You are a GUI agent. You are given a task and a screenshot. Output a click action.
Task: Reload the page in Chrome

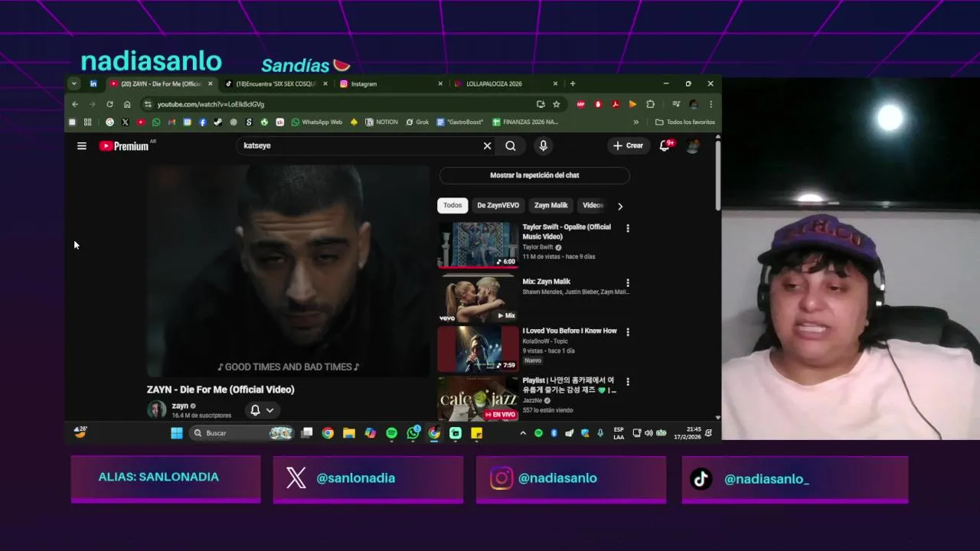(109, 104)
